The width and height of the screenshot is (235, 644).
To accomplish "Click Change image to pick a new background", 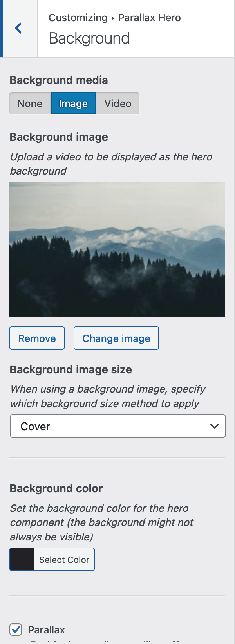I will coord(116,338).
